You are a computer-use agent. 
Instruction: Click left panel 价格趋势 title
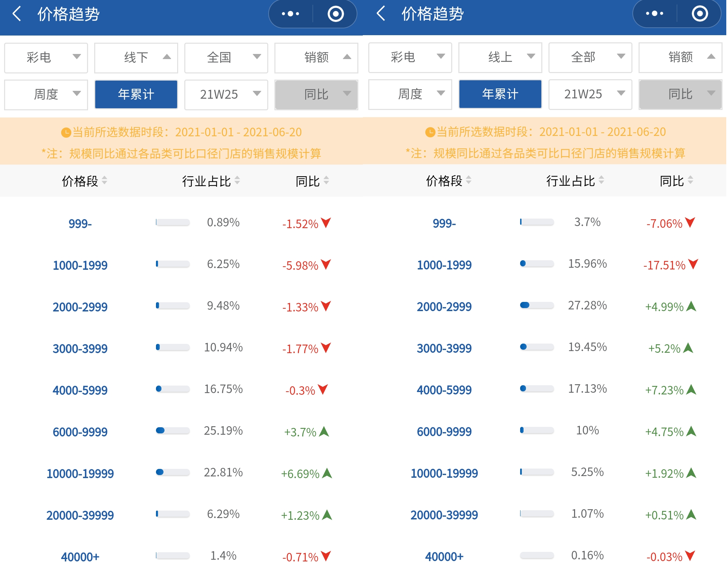(x=68, y=14)
